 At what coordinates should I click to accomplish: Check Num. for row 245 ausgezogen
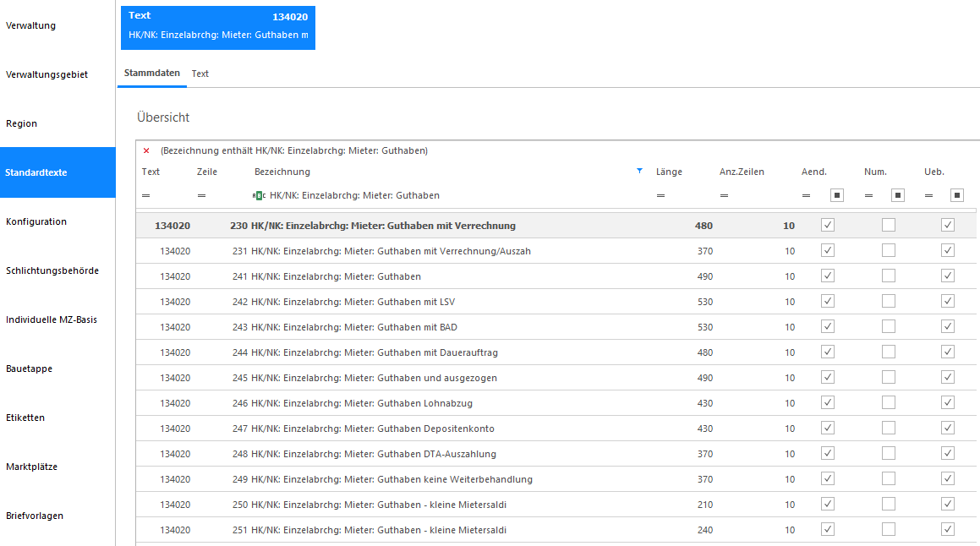click(888, 377)
